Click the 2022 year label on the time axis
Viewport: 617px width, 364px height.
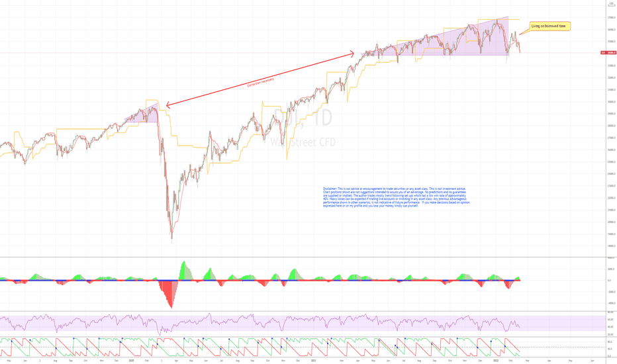496,360
